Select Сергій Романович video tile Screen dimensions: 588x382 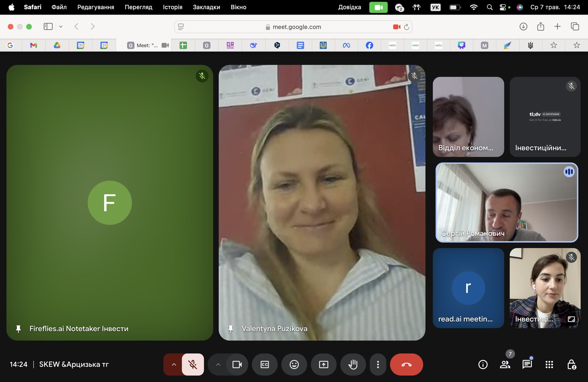point(507,202)
